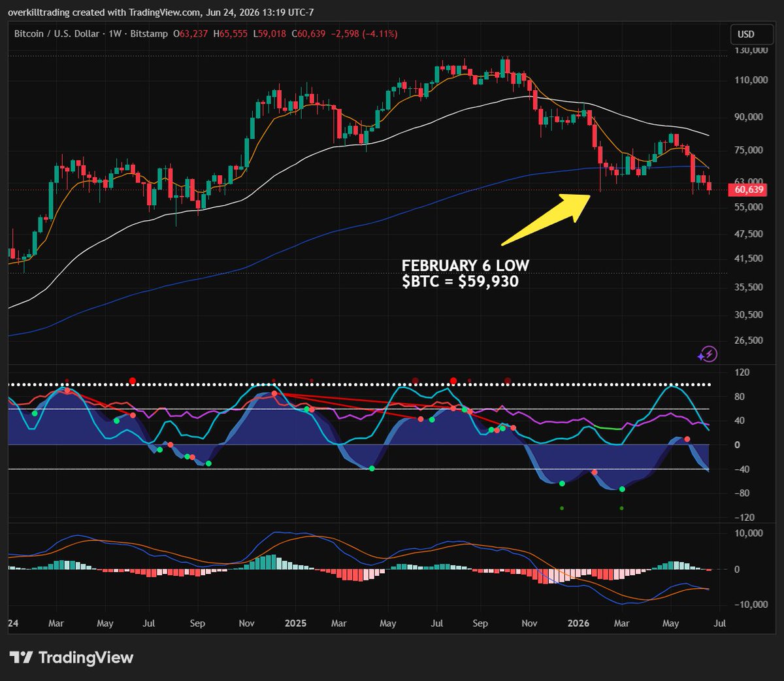Click the Bitcoin / U.S. Dollar symbol title
This screenshot has width=784, height=681.
point(57,33)
